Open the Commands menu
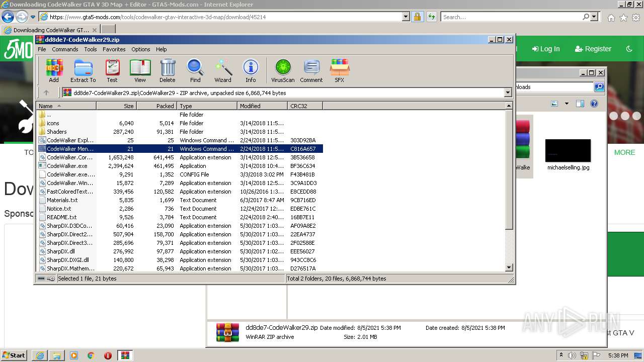This screenshot has width=644, height=362. coord(65,49)
